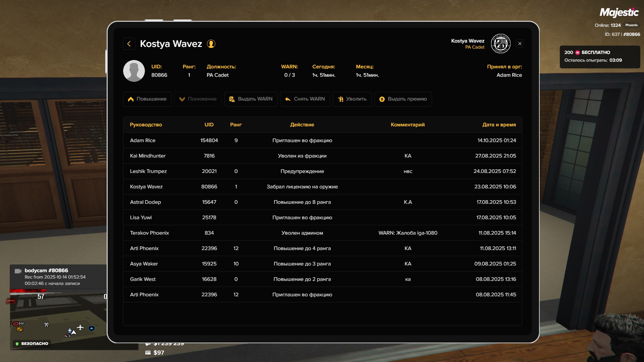Close the member panel with X
644x362 pixels.
520,44
